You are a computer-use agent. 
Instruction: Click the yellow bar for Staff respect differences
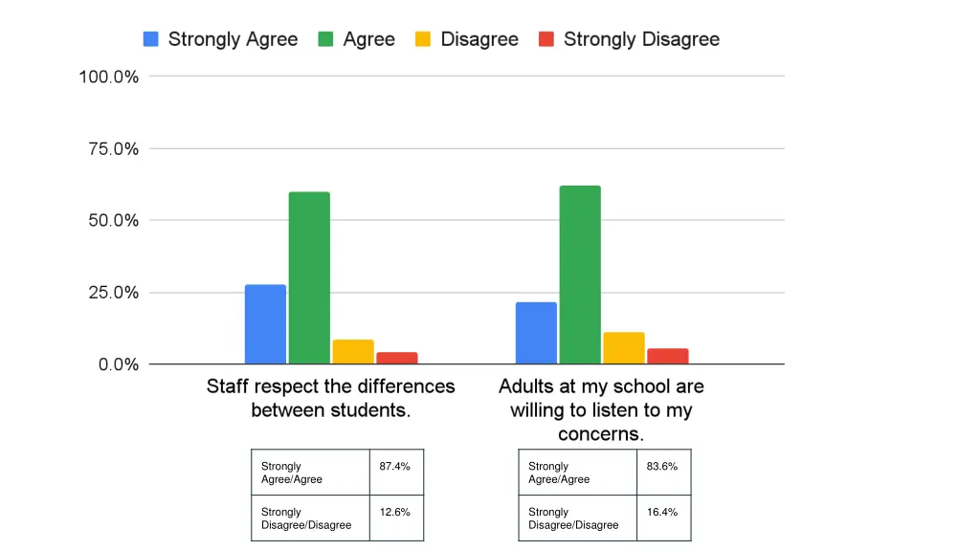point(353,352)
